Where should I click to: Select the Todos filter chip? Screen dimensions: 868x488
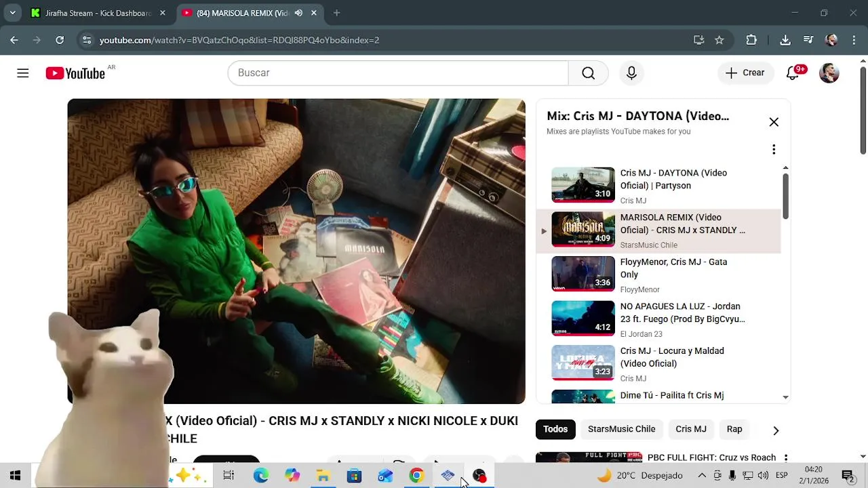(x=555, y=429)
